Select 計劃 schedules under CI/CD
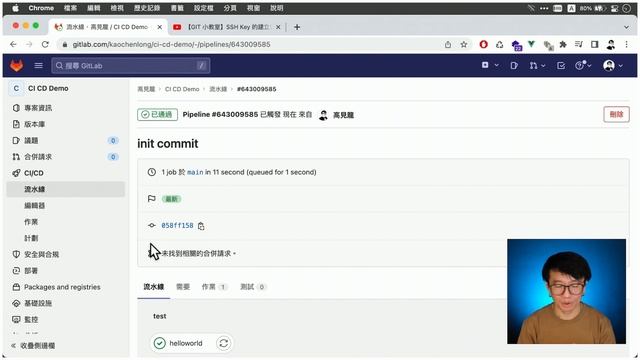Image resolution: width=640 pixels, height=360 pixels. [x=31, y=238]
